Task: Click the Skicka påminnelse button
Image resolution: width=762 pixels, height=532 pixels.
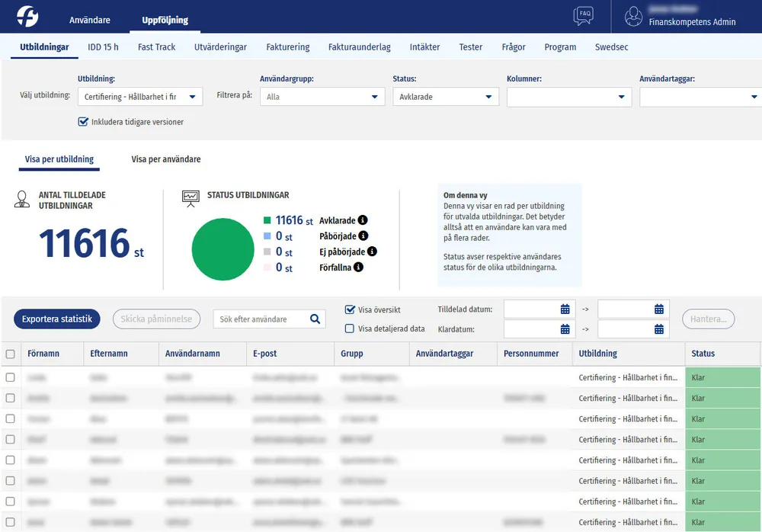Action: (x=156, y=319)
